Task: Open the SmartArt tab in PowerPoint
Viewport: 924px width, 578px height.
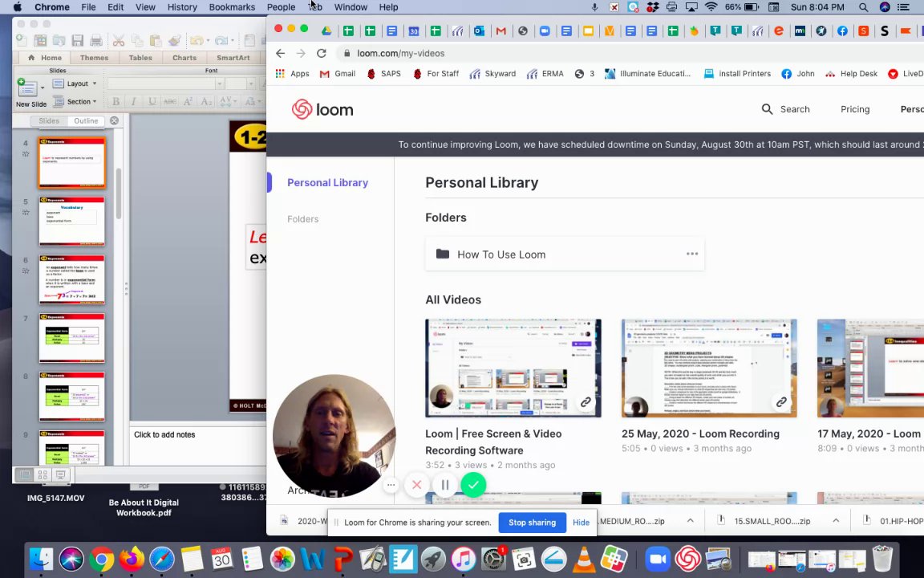Action: (x=233, y=58)
